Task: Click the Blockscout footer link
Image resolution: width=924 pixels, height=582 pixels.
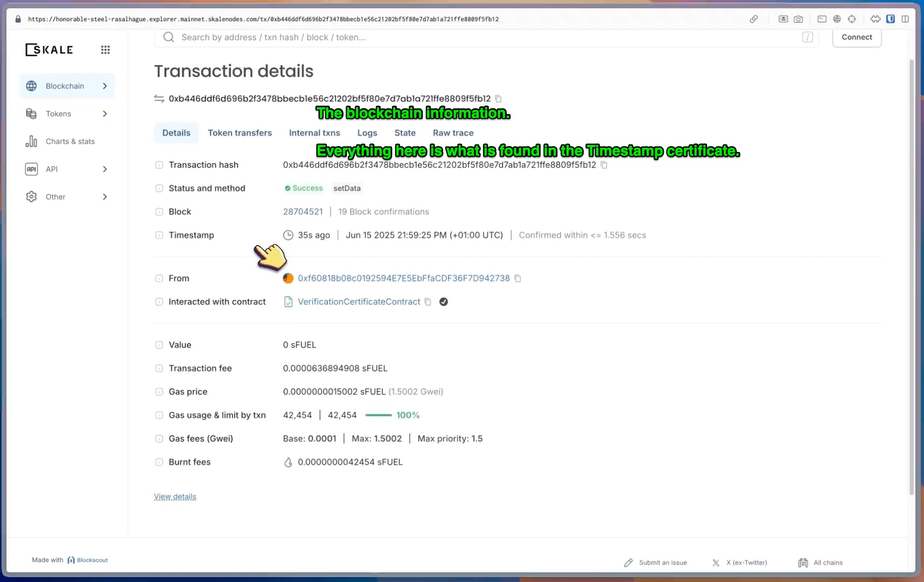Action: tap(87, 560)
